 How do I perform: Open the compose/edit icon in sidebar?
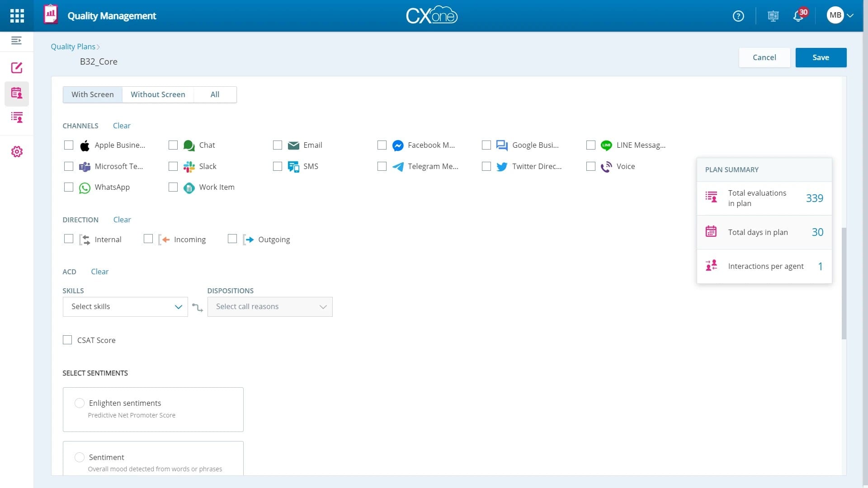tap(16, 68)
